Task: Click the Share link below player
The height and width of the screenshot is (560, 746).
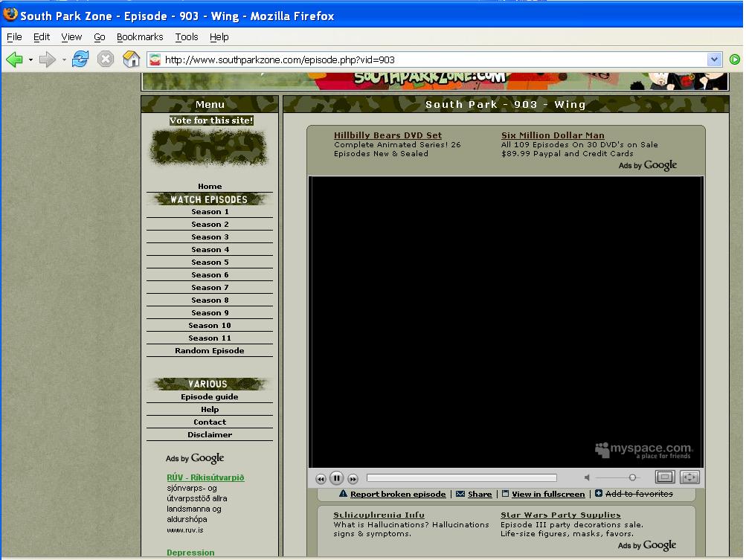Action: coord(480,494)
